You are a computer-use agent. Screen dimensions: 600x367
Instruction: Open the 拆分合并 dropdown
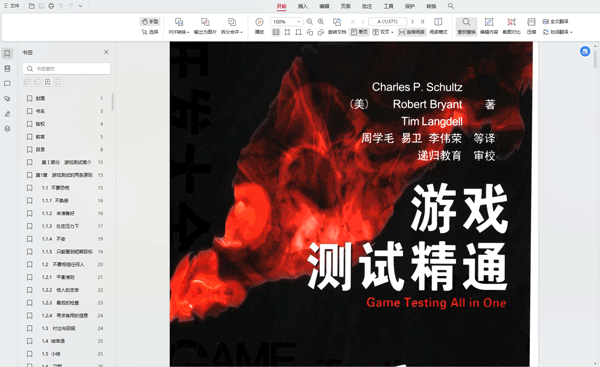(x=232, y=26)
